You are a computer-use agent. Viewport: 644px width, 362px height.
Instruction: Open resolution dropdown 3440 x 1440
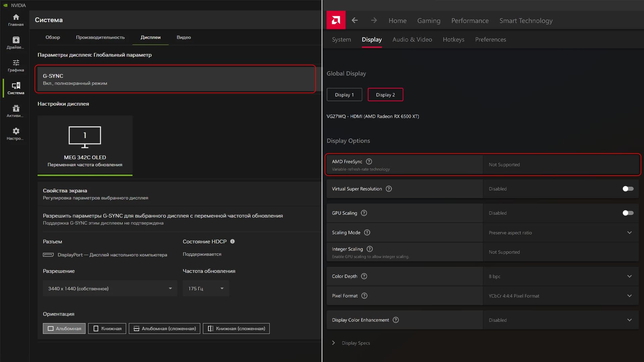tap(110, 288)
